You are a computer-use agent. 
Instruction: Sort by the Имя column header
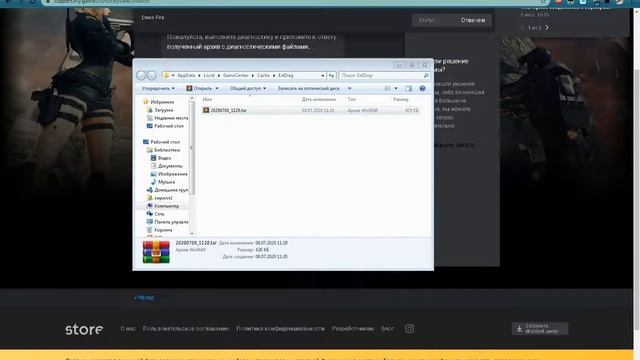click(207, 100)
